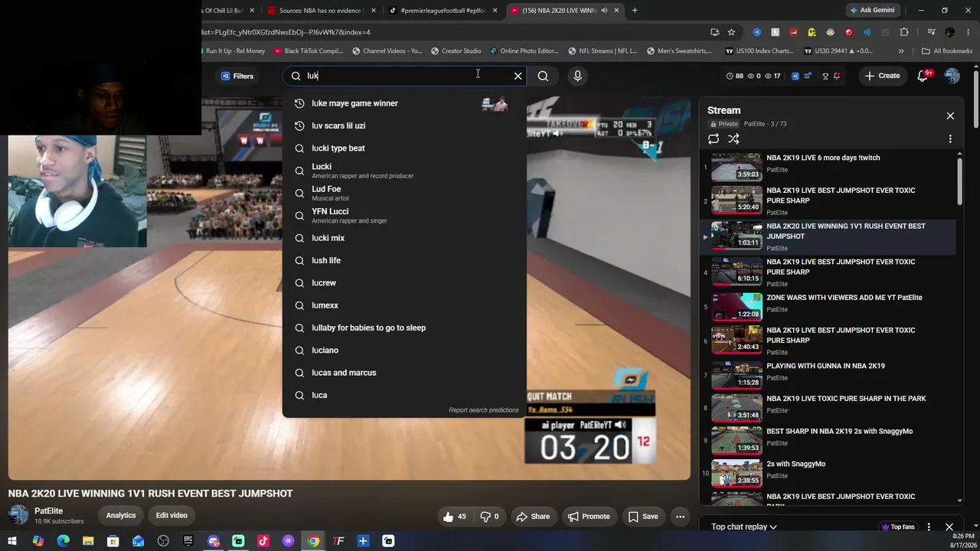Shuffle the Stream playlist
Image resolution: width=980 pixels, height=551 pixels.
pyautogui.click(x=733, y=139)
